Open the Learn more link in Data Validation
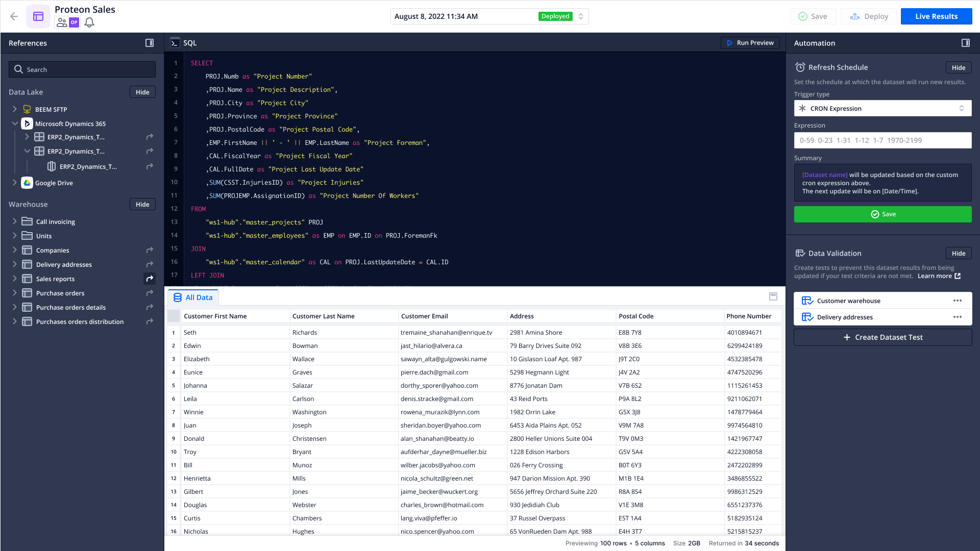Viewport: 980px width, 551px height. 936,275
